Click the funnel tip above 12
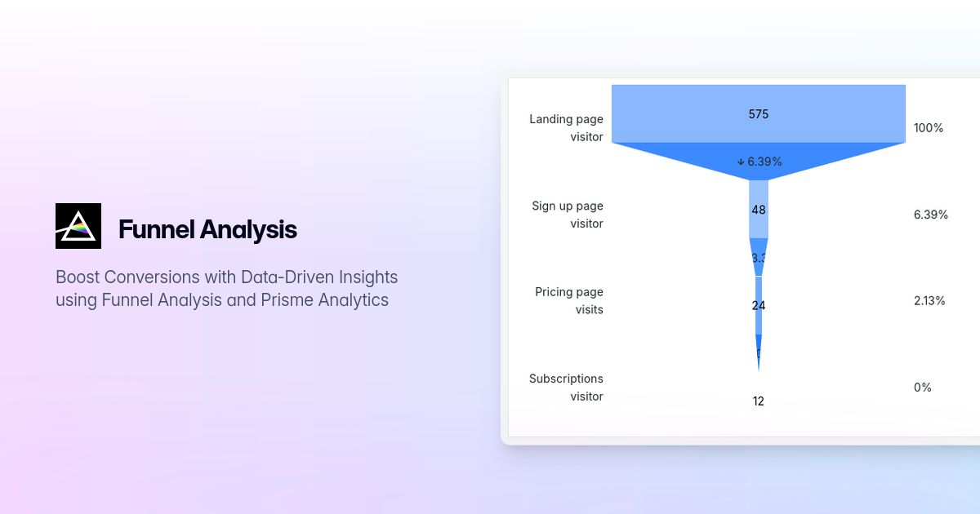This screenshot has width=980, height=514. [x=759, y=352]
